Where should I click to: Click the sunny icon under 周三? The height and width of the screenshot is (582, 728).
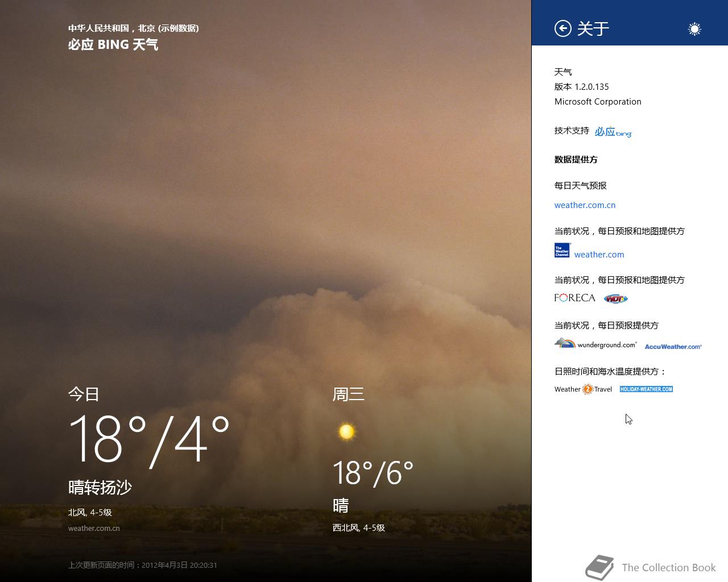[346, 432]
